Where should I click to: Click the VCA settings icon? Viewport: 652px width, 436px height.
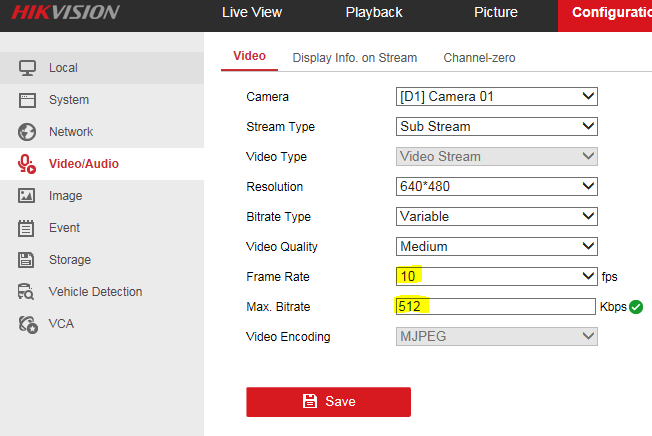(x=28, y=324)
